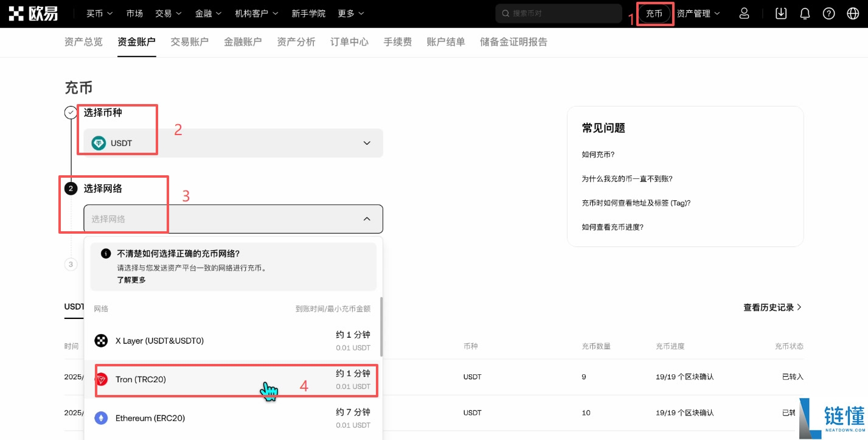Click the OKX logo in the header
Image resolution: width=868 pixels, height=440 pixels.
(33, 13)
